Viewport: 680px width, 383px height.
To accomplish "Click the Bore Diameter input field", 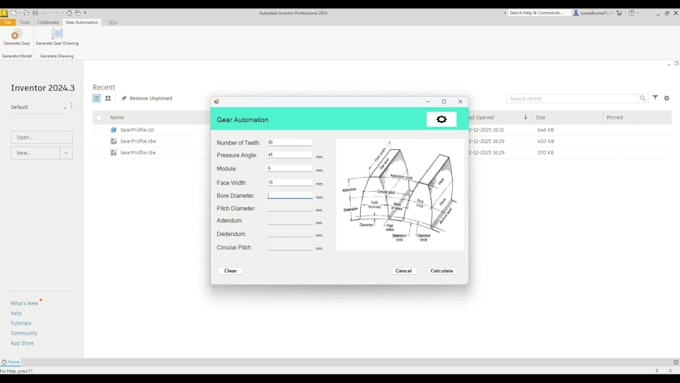I will (x=290, y=195).
